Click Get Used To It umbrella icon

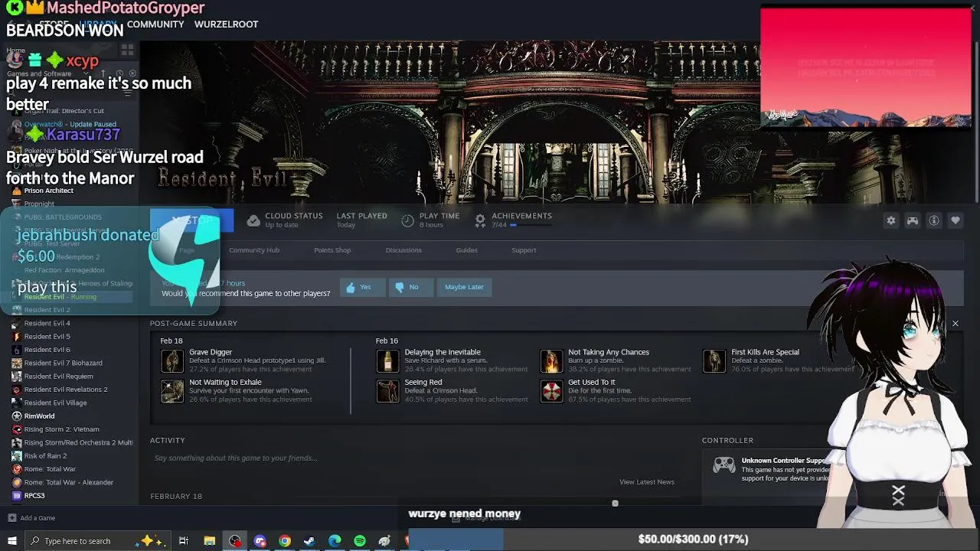551,390
